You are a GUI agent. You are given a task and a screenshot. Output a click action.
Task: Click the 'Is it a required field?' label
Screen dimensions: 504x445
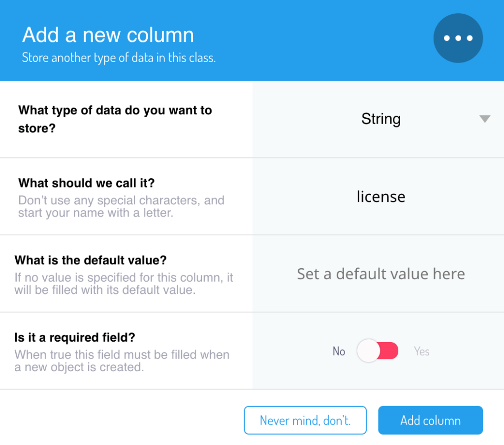click(x=75, y=337)
